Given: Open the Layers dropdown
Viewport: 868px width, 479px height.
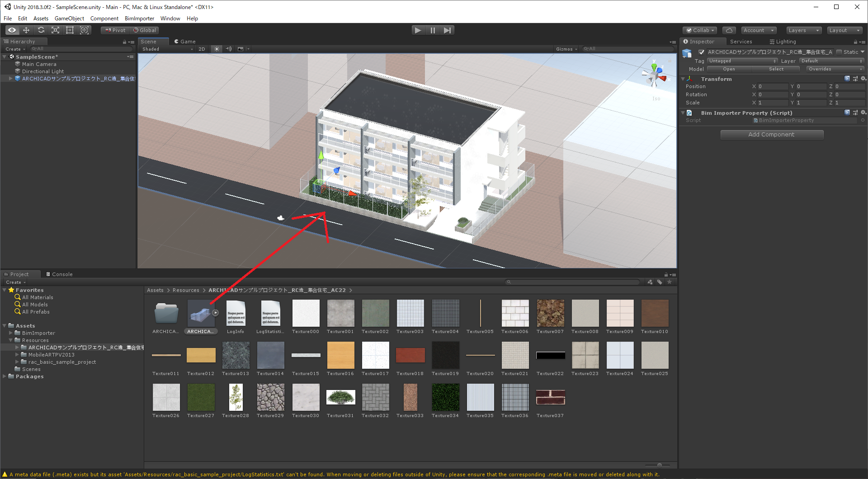Looking at the screenshot, I should (803, 30).
